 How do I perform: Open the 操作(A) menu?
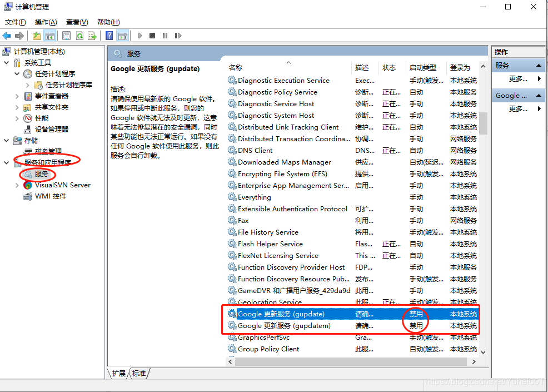coord(46,22)
